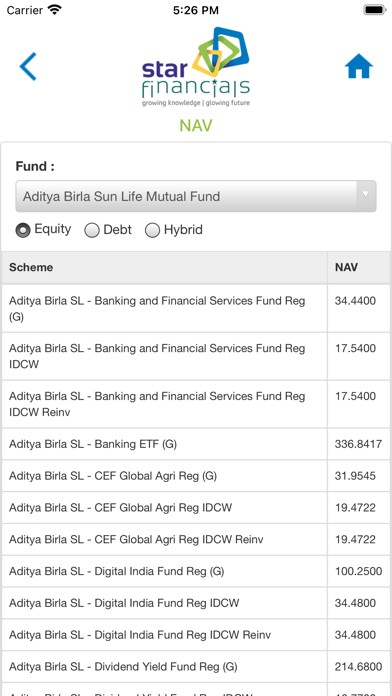Screen dimensions: 392x696
Task: Tap the Wi-Fi status icon
Action: tap(55, 9)
